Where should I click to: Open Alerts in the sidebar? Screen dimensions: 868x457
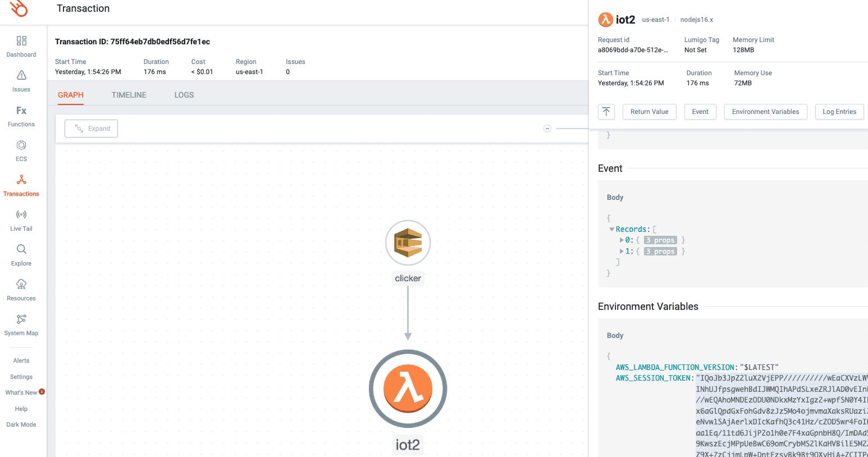point(21,360)
